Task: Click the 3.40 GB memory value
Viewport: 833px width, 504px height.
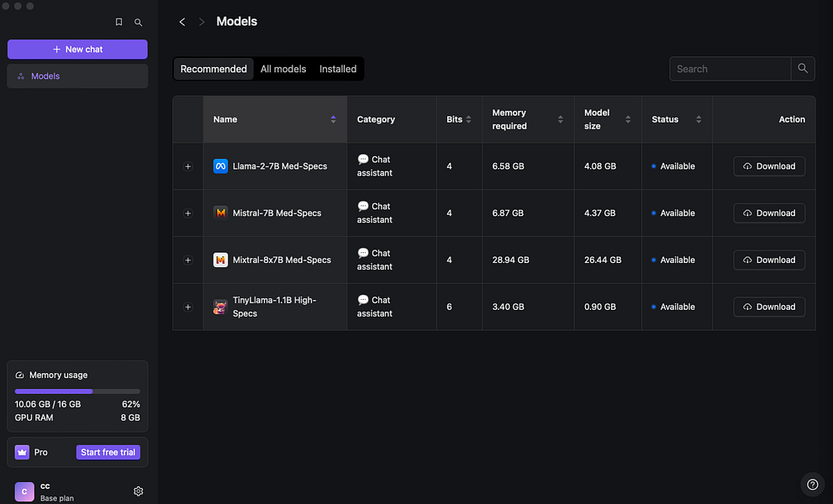Action: point(508,307)
